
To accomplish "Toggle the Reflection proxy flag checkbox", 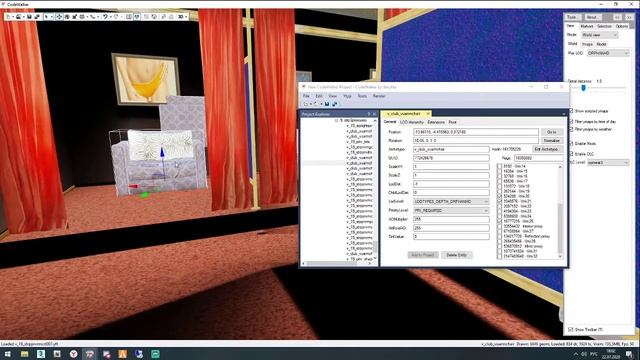I will pyautogui.click(x=499, y=236).
